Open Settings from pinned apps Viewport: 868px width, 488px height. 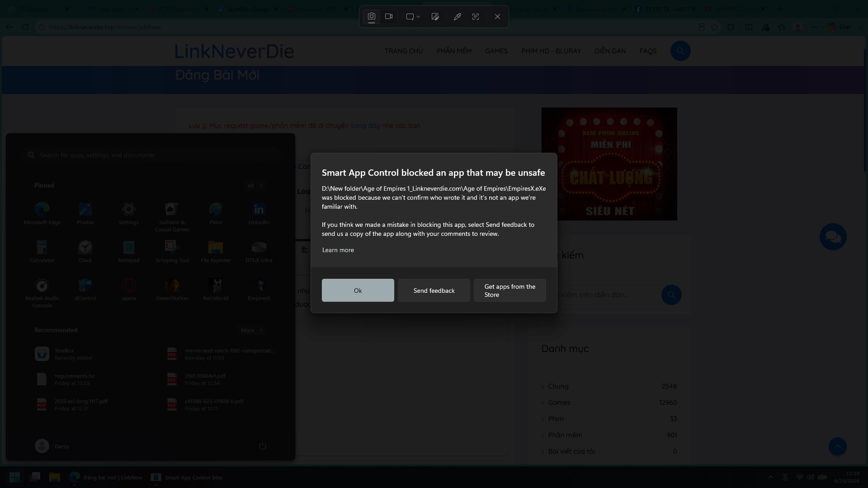tap(129, 214)
